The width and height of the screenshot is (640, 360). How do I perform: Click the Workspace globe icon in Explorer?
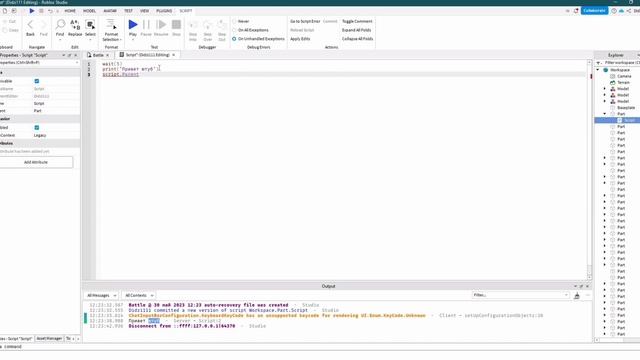pos(606,70)
